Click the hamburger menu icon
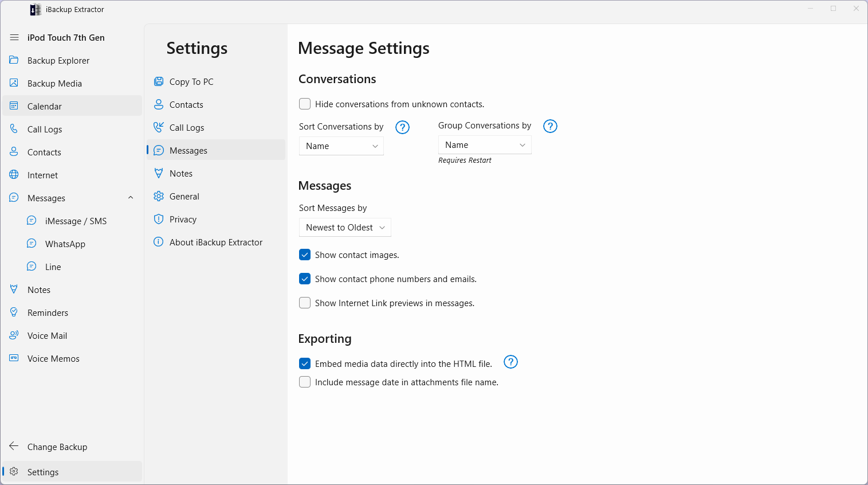The height and width of the screenshot is (485, 868). [14, 37]
